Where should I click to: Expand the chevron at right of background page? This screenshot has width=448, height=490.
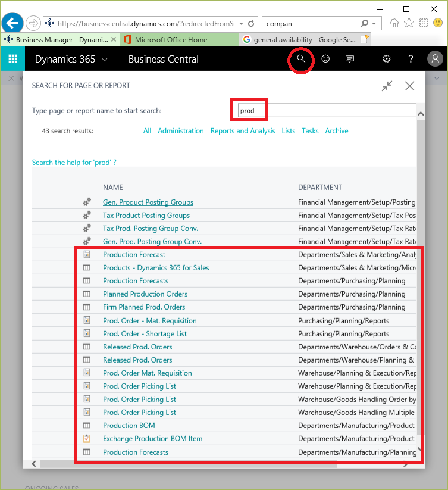coord(437,78)
